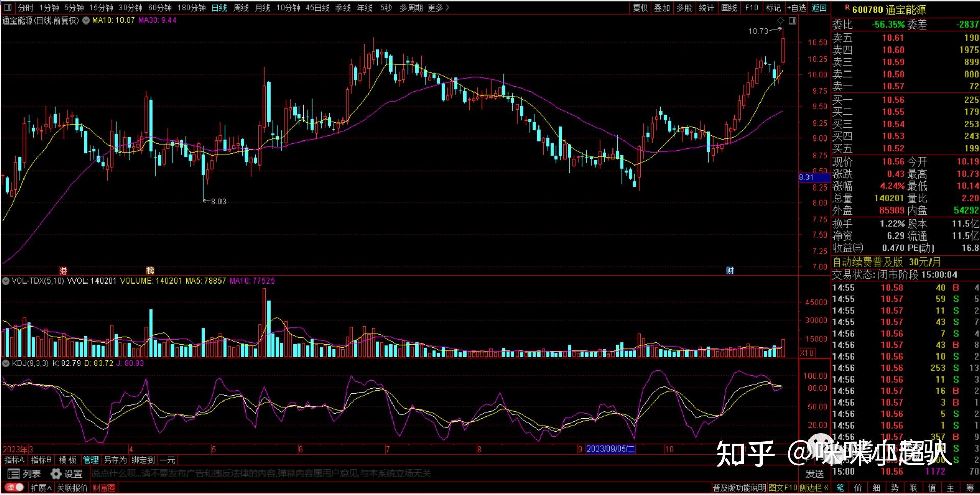Switch to 周线 weekly chart
The width and height of the screenshot is (980, 495).
click(241, 8)
